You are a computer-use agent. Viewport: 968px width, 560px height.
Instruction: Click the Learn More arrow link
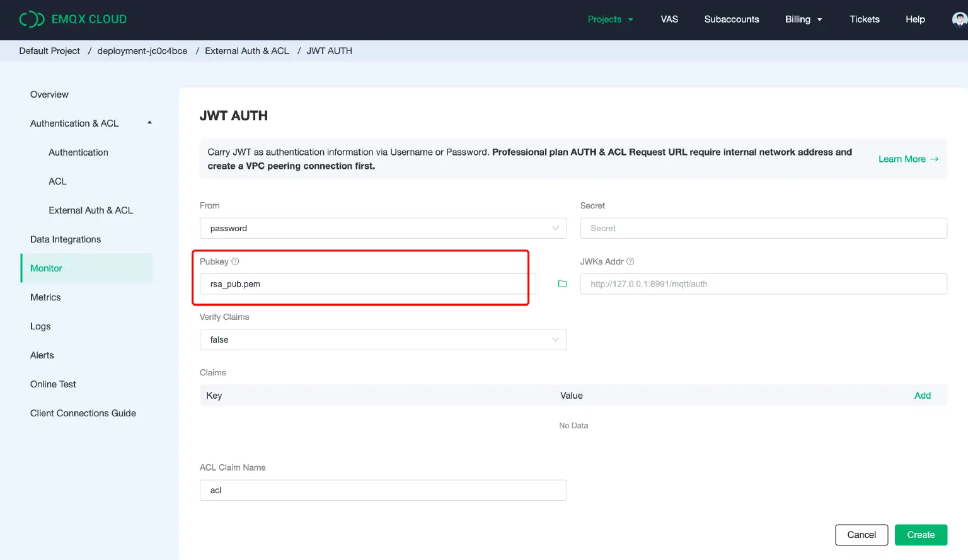[x=908, y=159]
